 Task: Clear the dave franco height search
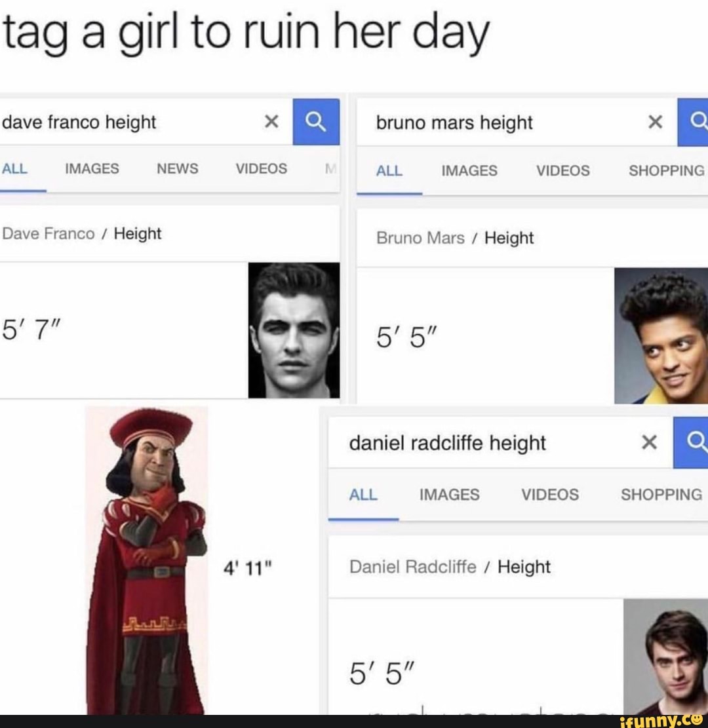click(271, 122)
